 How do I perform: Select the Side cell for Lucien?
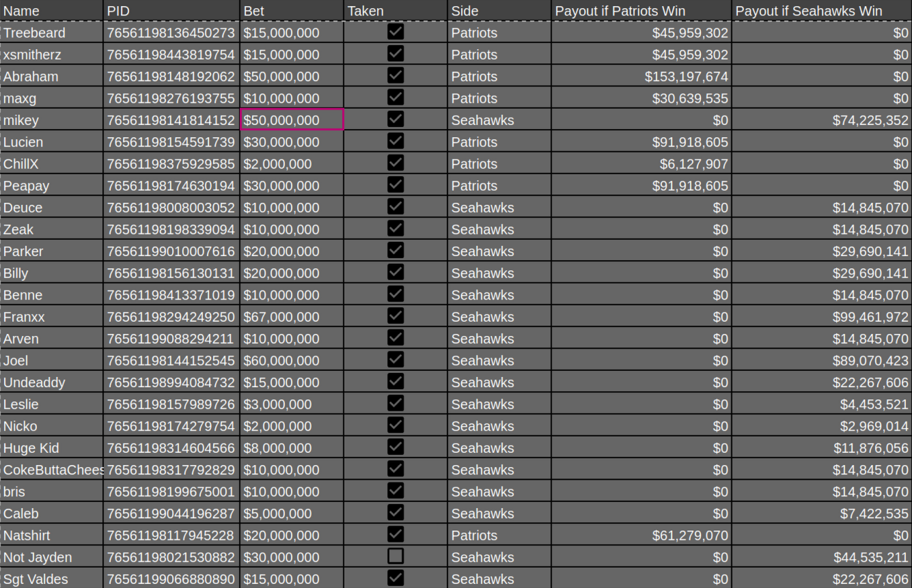[499, 142]
